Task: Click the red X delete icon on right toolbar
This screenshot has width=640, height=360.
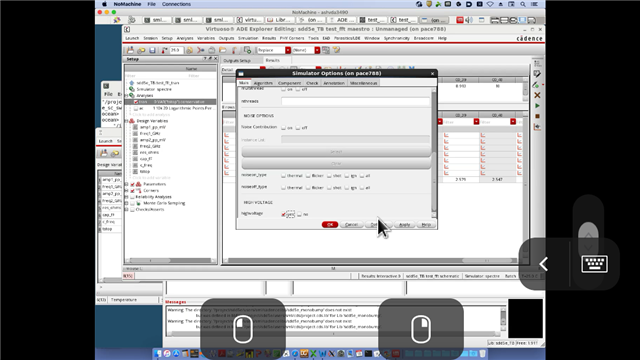Action: (537, 95)
